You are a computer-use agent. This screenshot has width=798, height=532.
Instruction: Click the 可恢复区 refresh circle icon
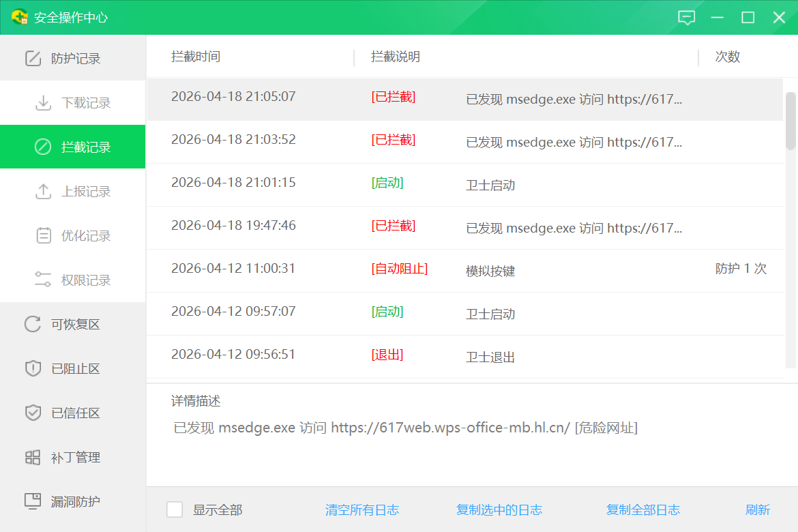click(33, 324)
